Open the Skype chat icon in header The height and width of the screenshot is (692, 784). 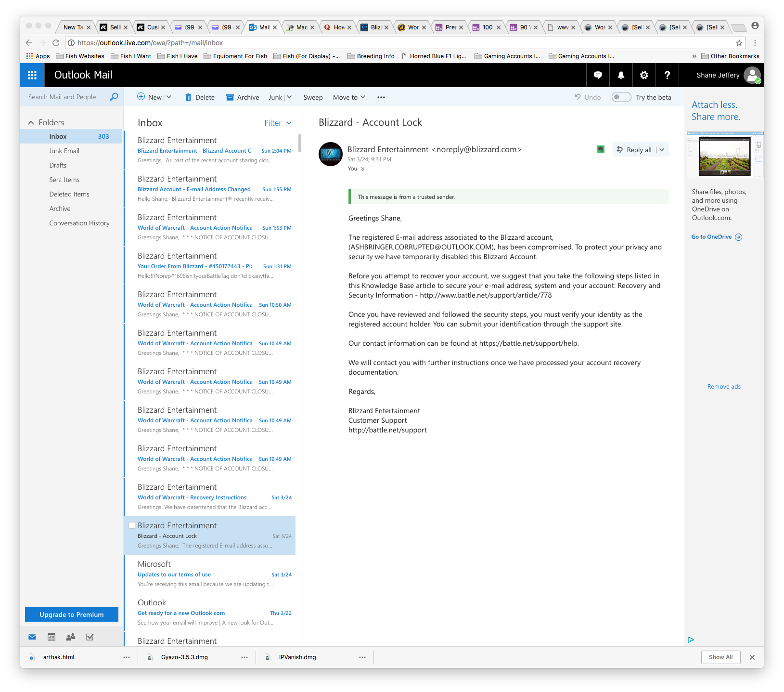598,75
